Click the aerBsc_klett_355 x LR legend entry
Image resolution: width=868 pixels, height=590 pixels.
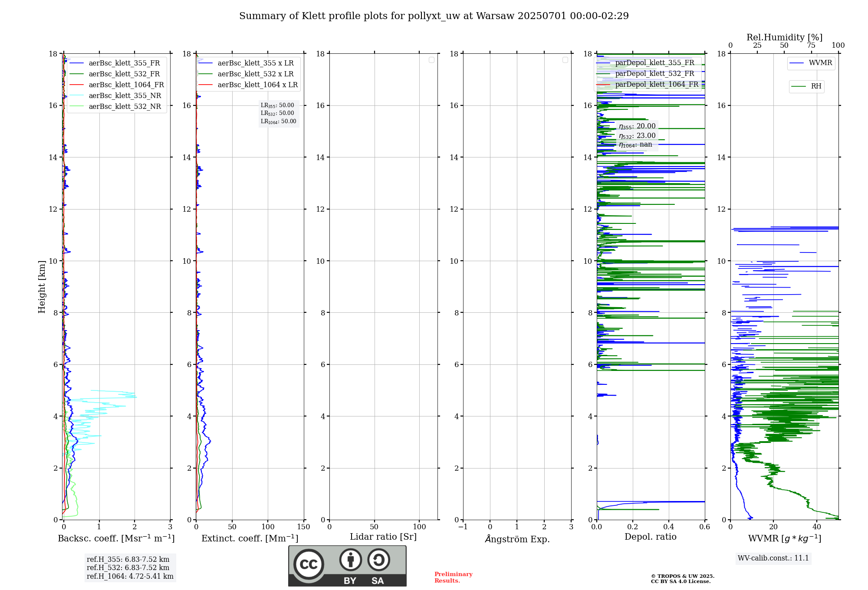[x=246, y=63]
